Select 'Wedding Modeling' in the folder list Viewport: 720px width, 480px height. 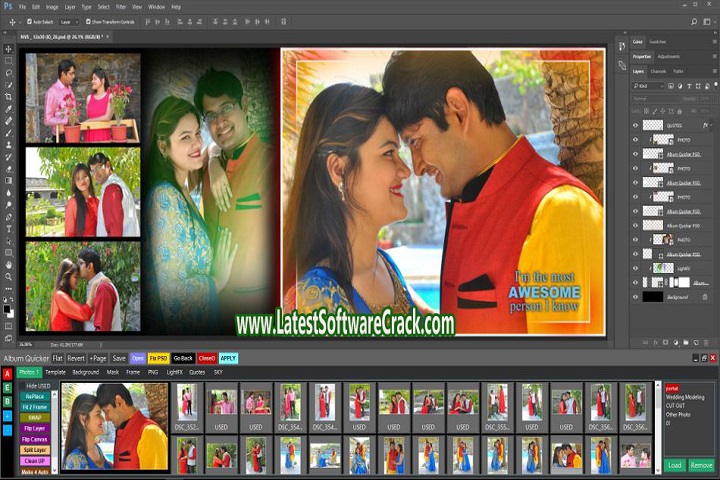pos(685,397)
